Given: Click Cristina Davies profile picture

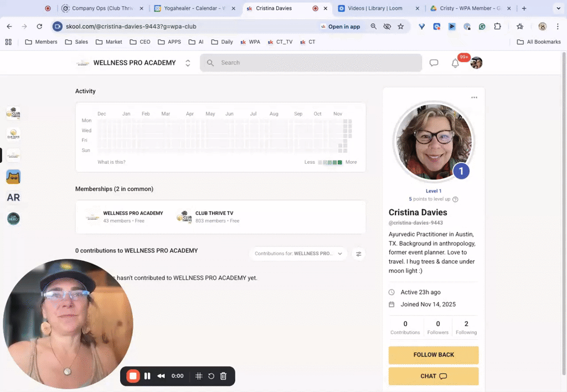Looking at the screenshot, I should (x=434, y=142).
